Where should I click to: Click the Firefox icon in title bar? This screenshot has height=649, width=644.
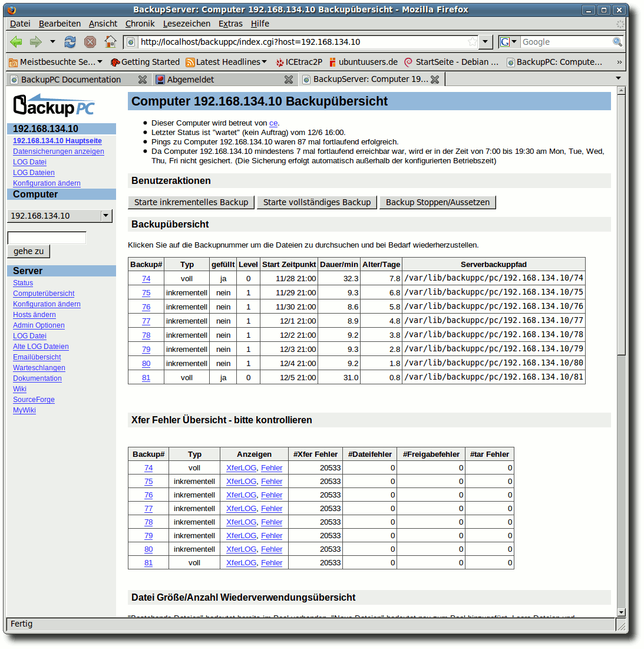pyautogui.click(x=11, y=9)
